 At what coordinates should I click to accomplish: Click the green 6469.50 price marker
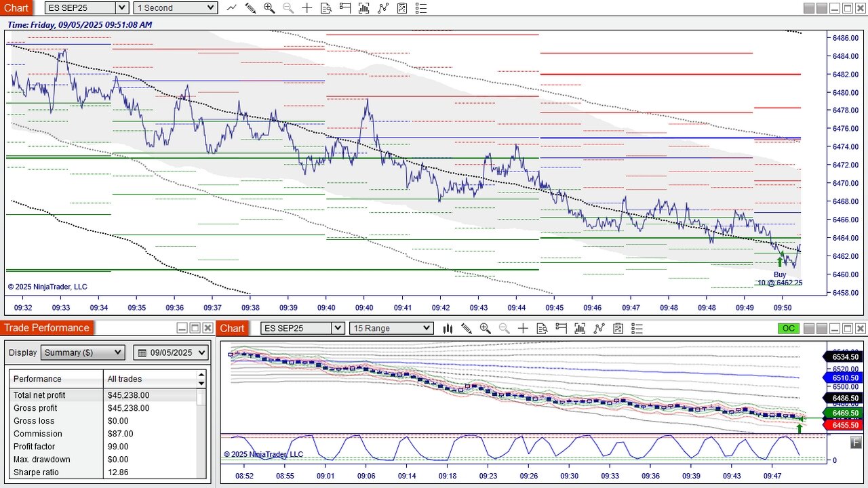[x=843, y=413]
